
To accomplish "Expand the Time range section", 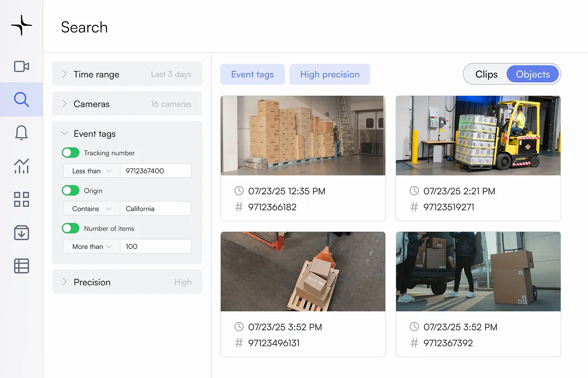I will click(127, 74).
